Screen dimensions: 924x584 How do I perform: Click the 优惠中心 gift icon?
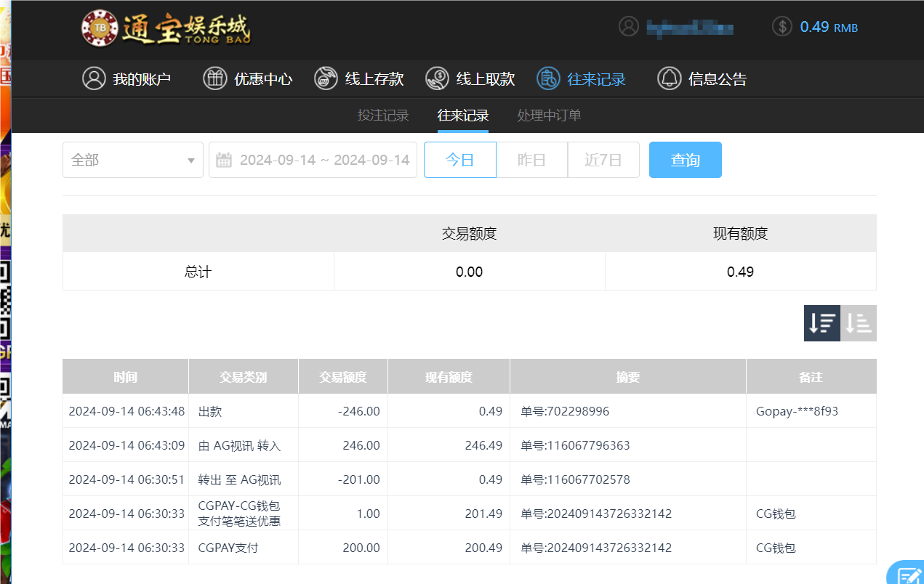(x=215, y=78)
